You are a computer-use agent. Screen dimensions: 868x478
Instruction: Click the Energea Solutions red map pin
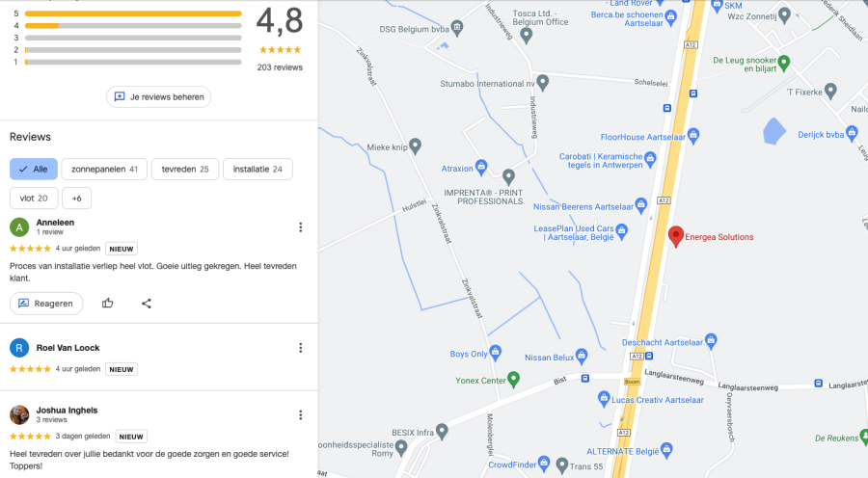675,236
